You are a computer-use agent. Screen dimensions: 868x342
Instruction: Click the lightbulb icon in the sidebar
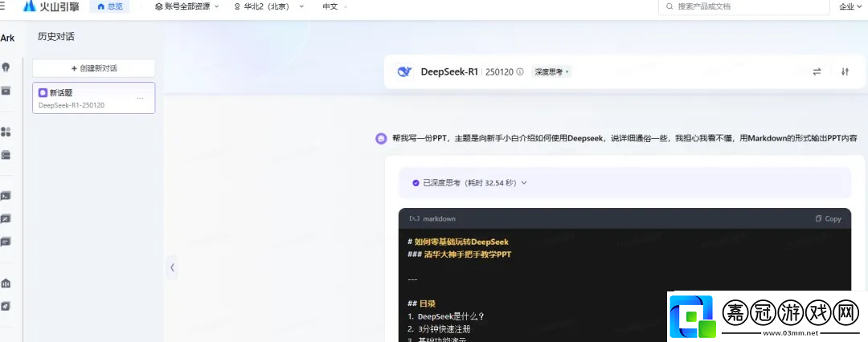click(6, 67)
